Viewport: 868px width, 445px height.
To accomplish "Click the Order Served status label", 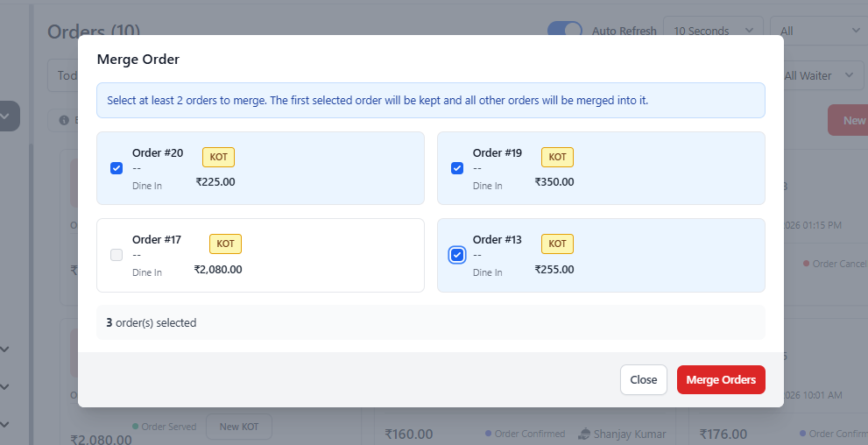I will 165,427.
